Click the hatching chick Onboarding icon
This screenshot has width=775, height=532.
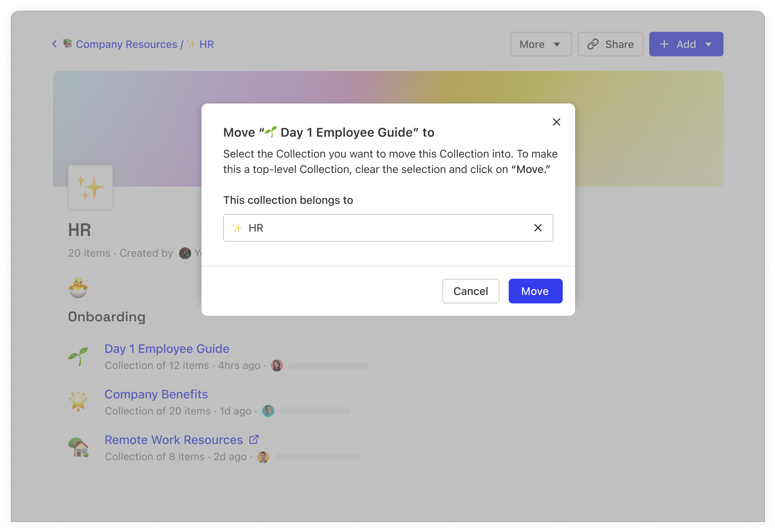coord(78,288)
